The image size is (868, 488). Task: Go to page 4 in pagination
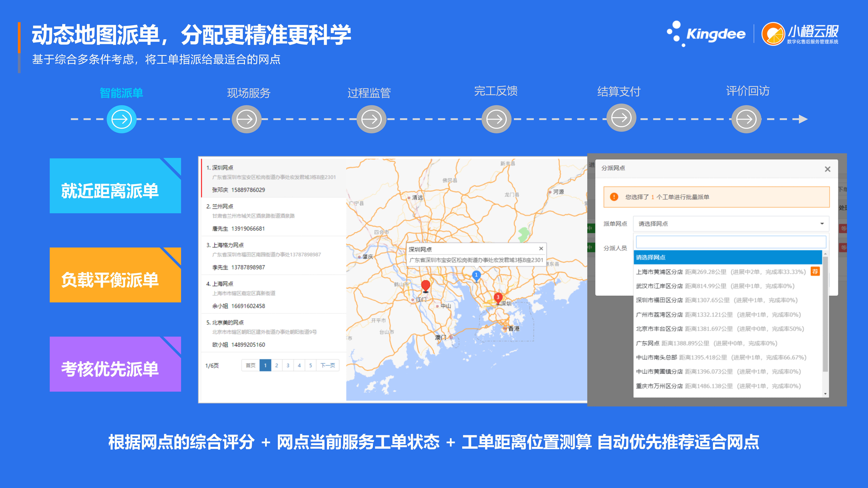(x=299, y=365)
